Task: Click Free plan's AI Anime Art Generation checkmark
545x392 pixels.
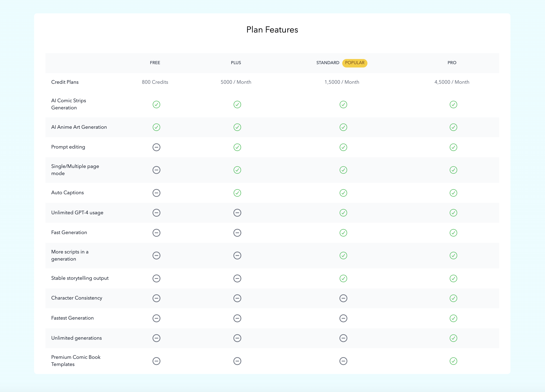Action: click(156, 127)
